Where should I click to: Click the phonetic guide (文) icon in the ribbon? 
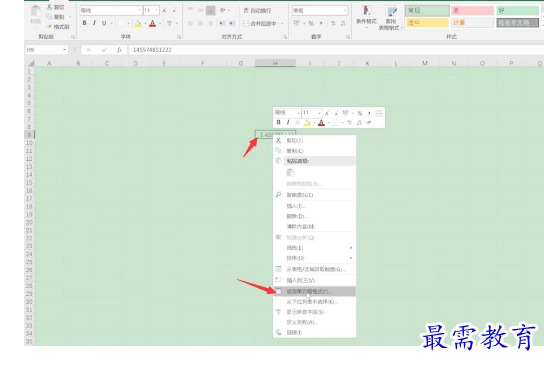pos(169,24)
